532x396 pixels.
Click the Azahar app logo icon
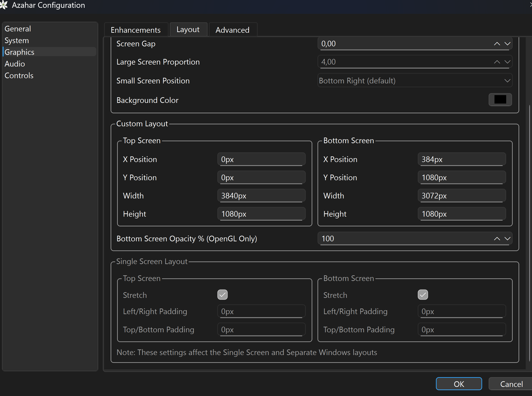click(x=3, y=5)
